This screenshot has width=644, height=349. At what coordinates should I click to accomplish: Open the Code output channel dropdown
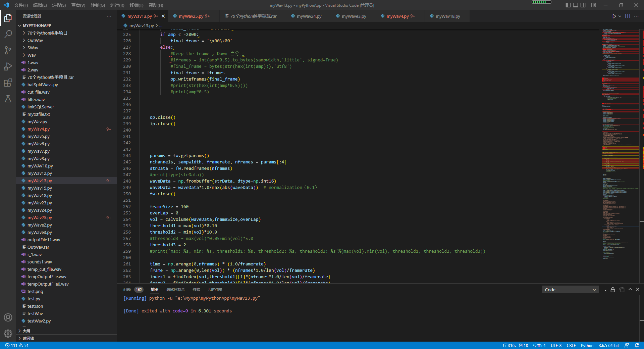(x=570, y=290)
